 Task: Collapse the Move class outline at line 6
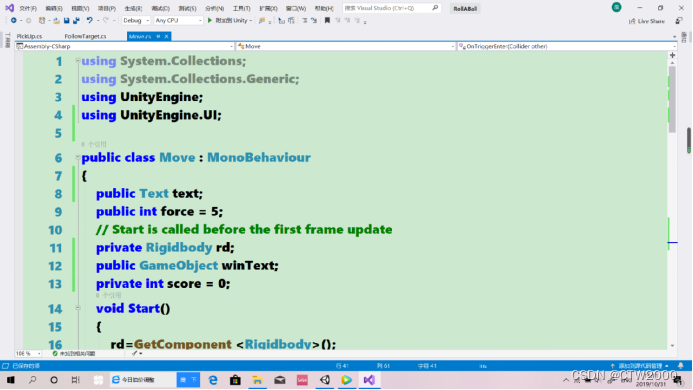(x=78, y=157)
